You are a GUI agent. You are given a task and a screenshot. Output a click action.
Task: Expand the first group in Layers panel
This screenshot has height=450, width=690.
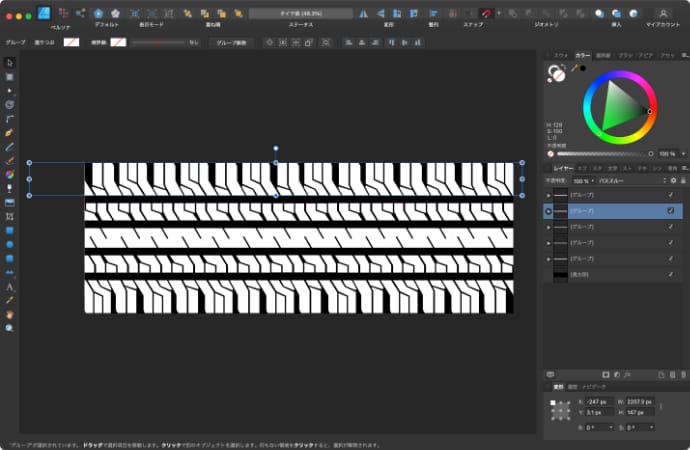pos(547,194)
